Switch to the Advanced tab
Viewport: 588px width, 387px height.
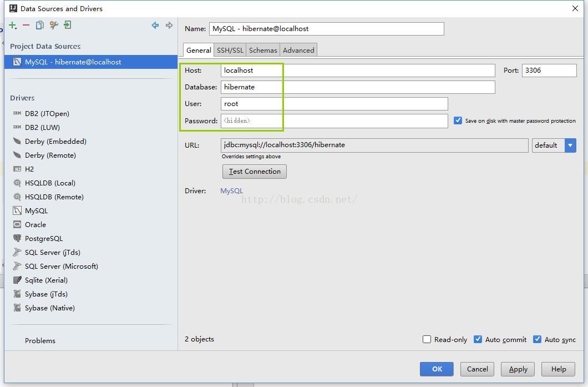pos(298,50)
